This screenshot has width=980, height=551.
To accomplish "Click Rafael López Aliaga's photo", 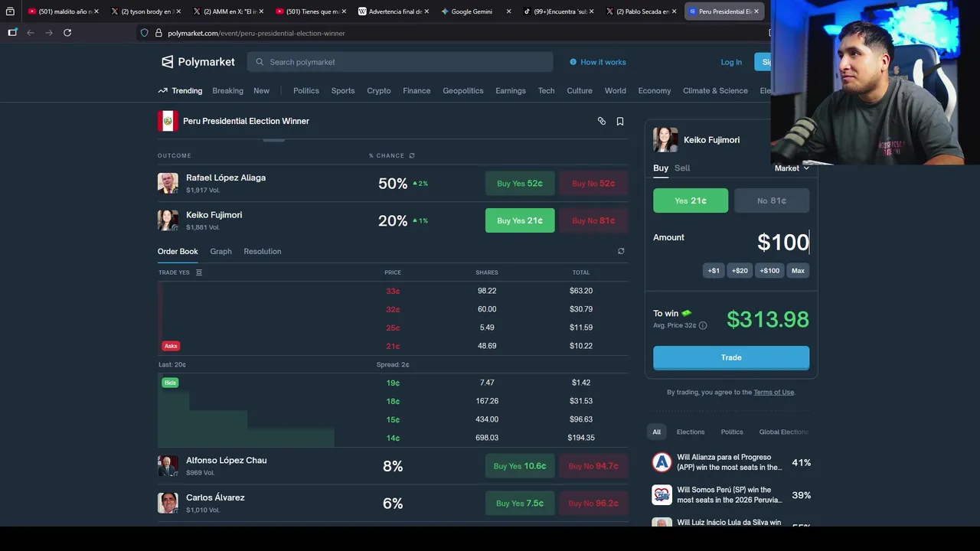I will (168, 183).
